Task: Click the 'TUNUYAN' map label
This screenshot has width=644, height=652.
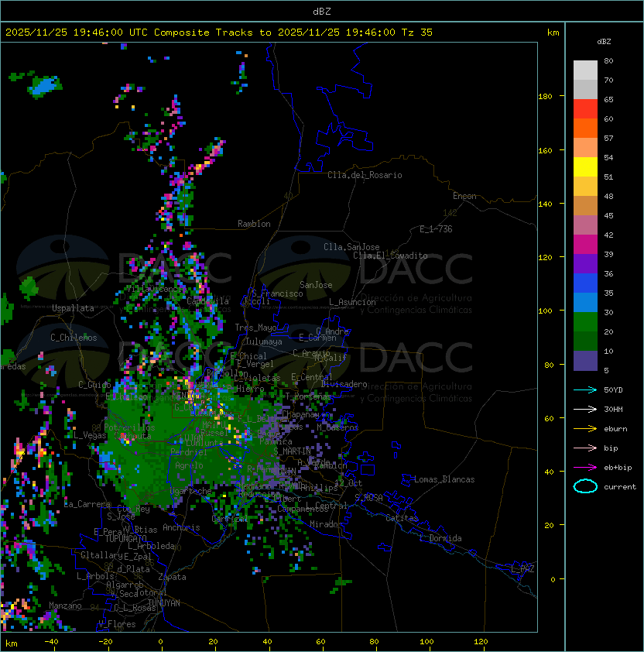Action: pyautogui.click(x=164, y=603)
